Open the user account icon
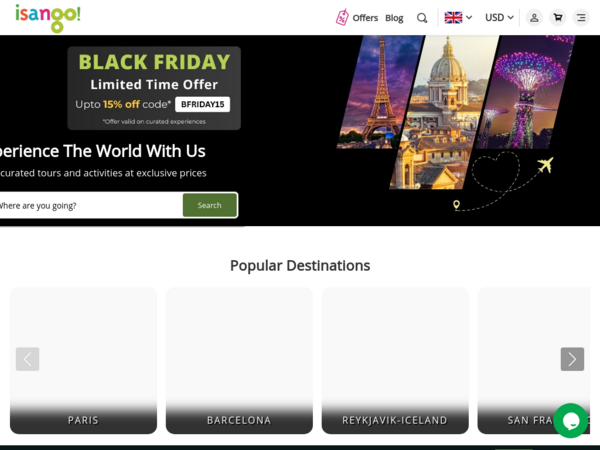 click(534, 18)
